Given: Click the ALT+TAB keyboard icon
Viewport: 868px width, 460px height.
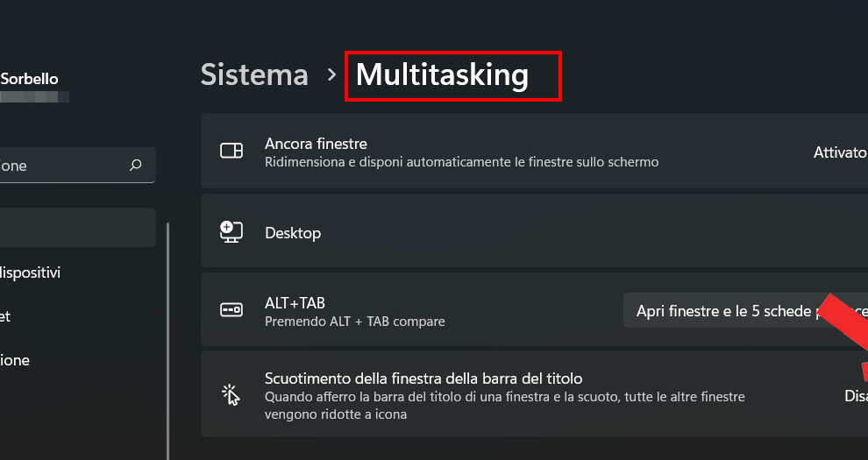Looking at the screenshot, I should point(231,310).
